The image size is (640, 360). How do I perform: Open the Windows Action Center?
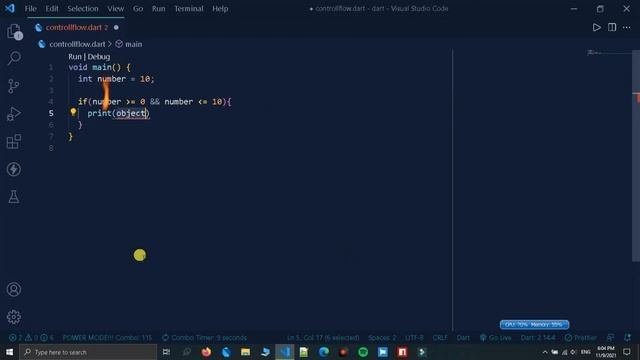point(627,352)
